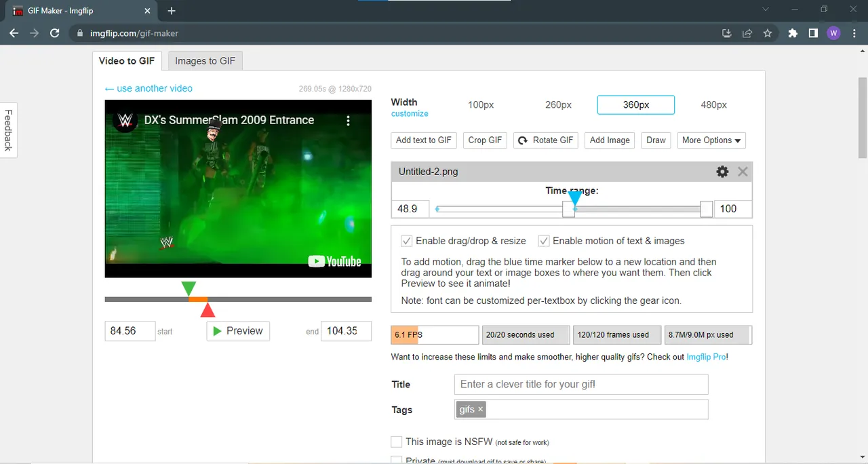Click the browser back arrow
This screenshot has height=464, width=868.
pos(14,33)
